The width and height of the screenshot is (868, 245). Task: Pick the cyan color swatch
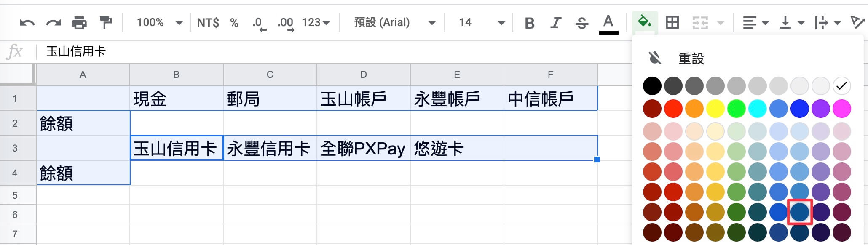pos(757,109)
